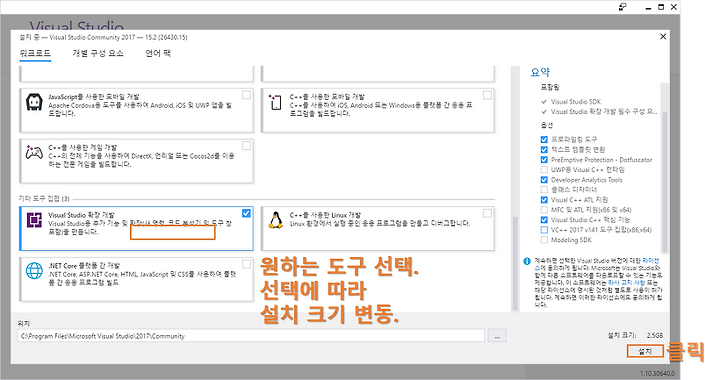720x380 pixels.
Task: Click the feedback icon in outer title bar
Action: coord(623,7)
